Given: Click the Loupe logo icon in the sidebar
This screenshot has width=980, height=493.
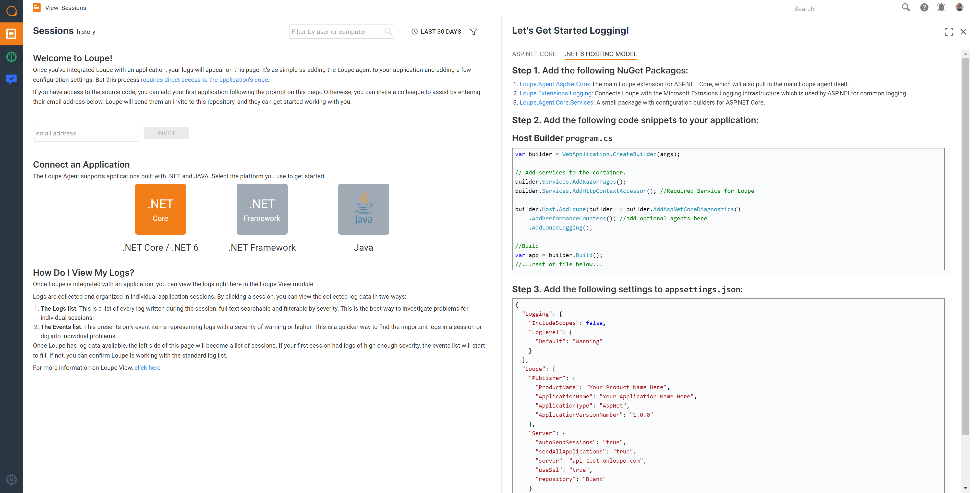Looking at the screenshot, I should coord(11,11).
